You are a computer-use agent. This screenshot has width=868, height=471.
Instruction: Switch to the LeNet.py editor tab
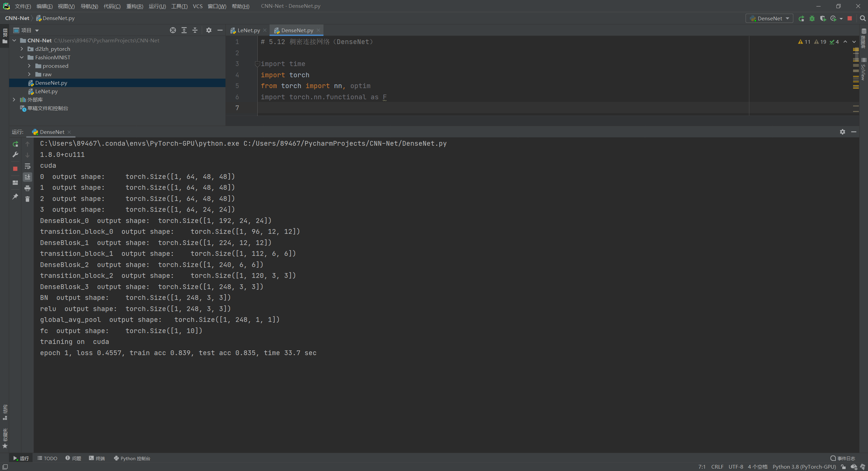[x=248, y=30]
